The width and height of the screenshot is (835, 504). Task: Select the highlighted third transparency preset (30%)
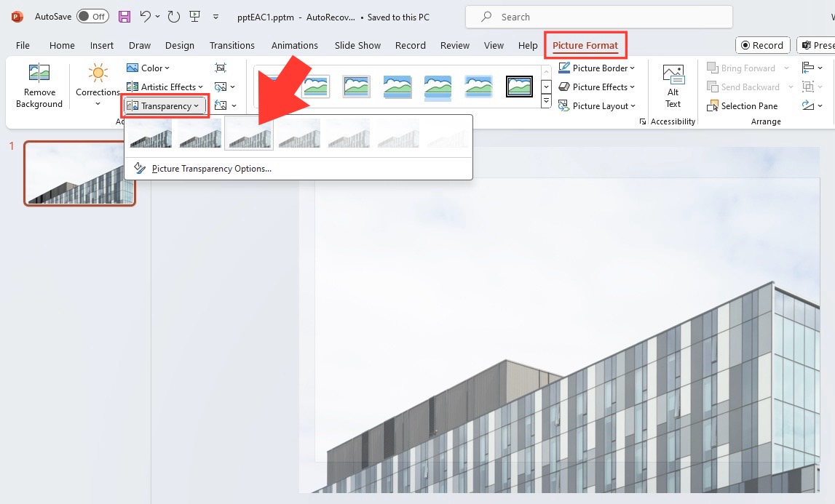(249, 133)
